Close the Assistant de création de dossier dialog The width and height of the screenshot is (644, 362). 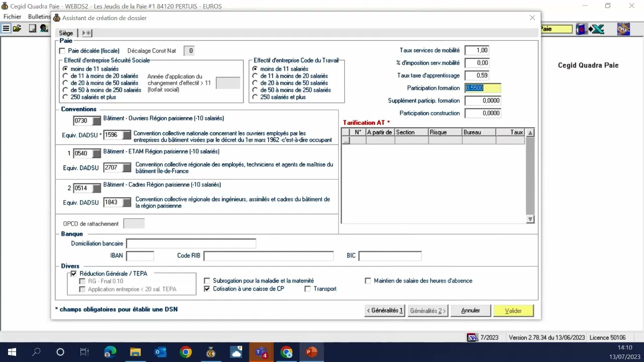[532, 18]
